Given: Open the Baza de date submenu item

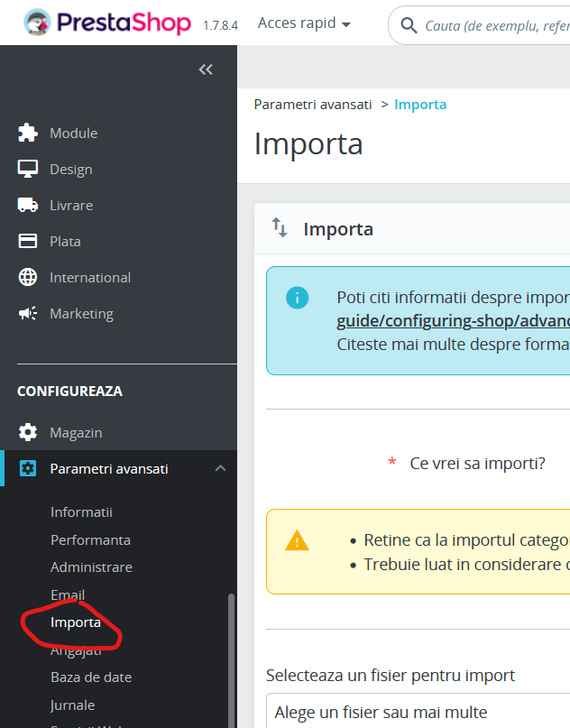Looking at the screenshot, I should click(91, 677).
